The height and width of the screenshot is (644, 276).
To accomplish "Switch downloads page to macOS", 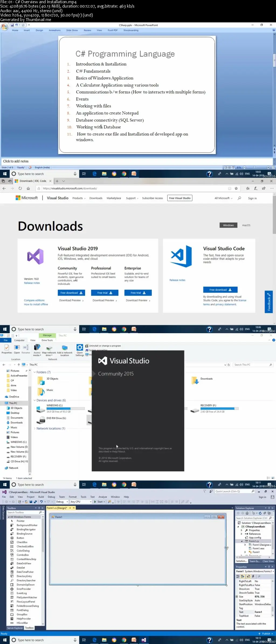I will 246,225.
